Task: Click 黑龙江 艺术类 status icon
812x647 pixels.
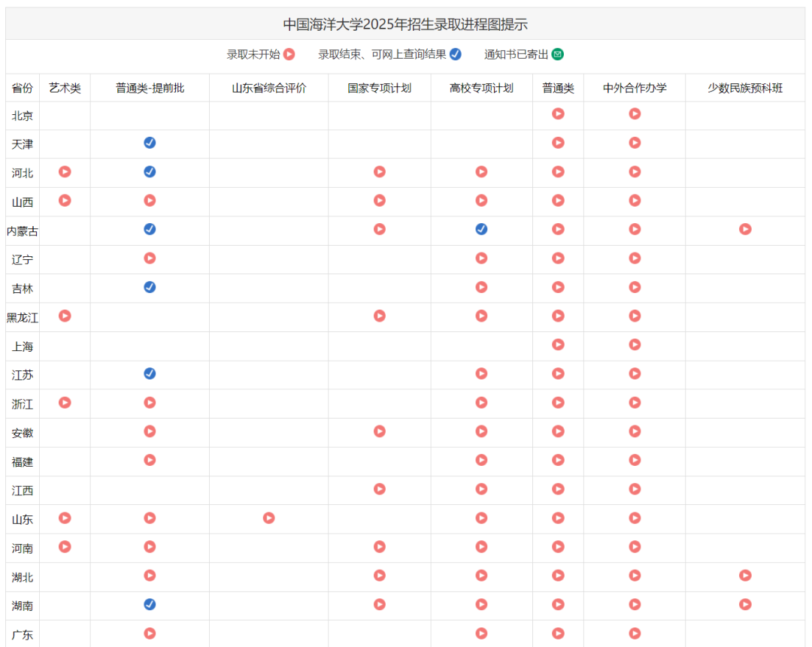Action: [65, 316]
